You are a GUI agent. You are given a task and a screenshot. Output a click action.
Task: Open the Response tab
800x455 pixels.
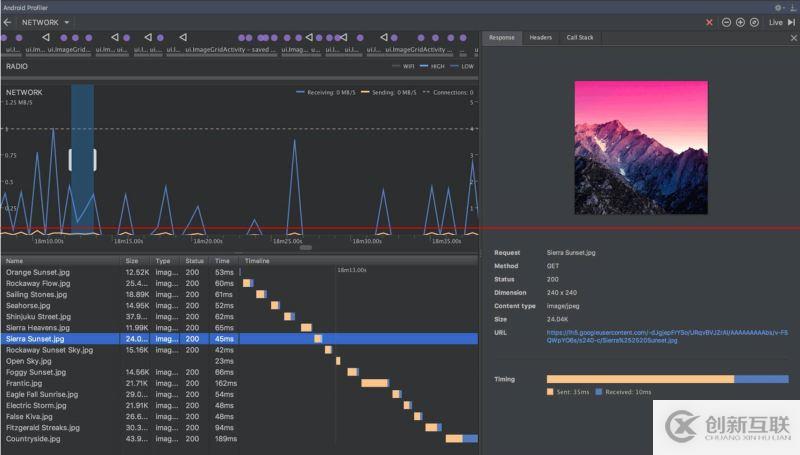click(x=502, y=38)
